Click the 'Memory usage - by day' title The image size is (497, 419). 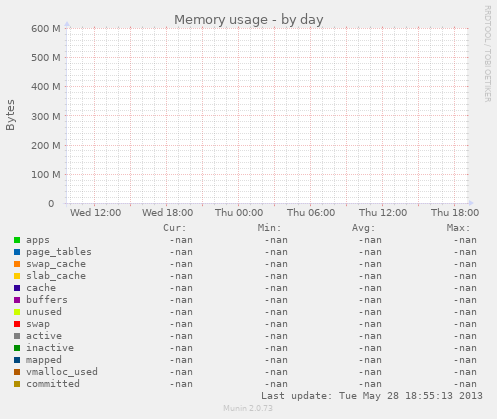pos(249,20)
